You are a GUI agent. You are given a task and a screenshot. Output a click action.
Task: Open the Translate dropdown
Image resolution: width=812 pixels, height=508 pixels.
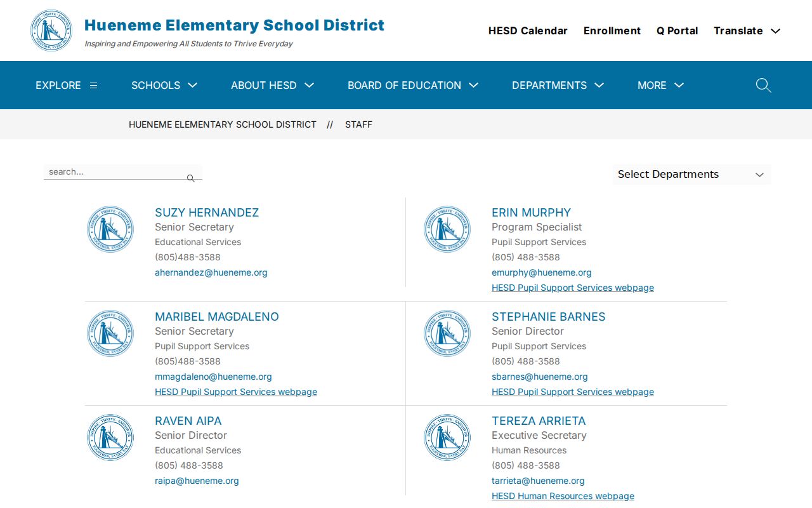click(x=747, y=30)
